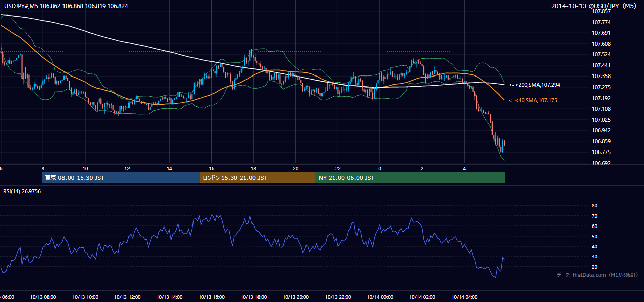Click the 10/14 04:00 date label
Viewport: 644px width, 302px height.
pyautogui.click(x=464, y=297)
